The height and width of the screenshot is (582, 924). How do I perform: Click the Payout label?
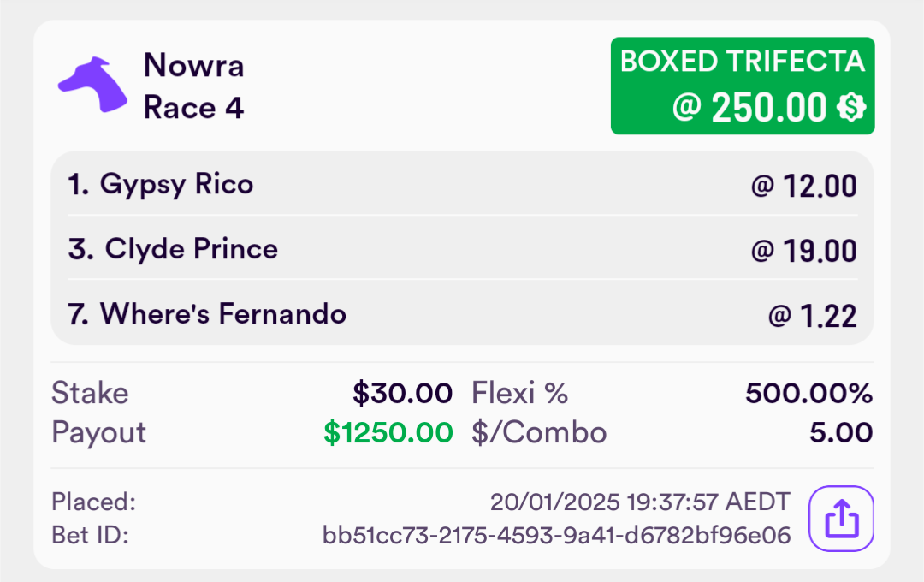[99, 433]
